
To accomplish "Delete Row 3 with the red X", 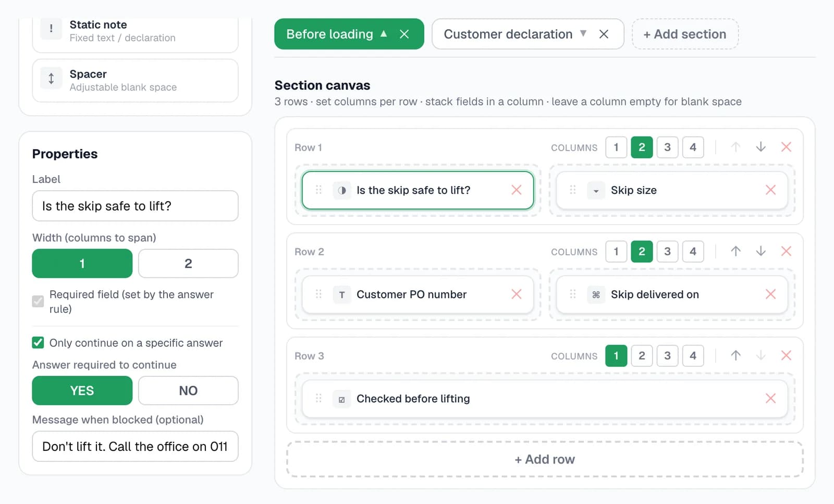I will click(786, 355).
